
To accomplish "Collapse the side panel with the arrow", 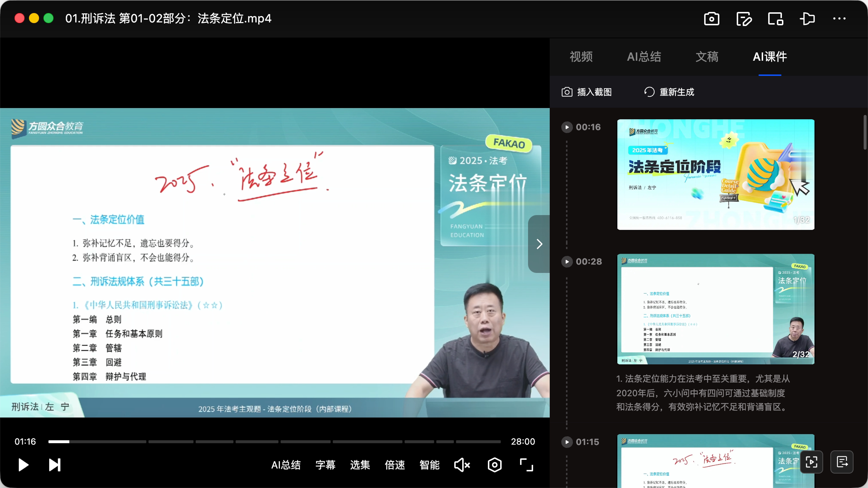I will [x=539, y=244].
